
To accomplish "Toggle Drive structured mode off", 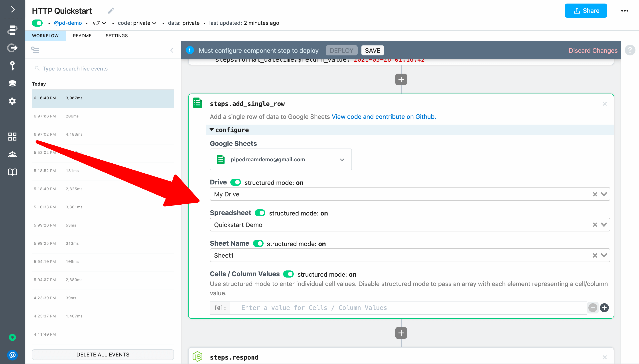I will (235, 182).
